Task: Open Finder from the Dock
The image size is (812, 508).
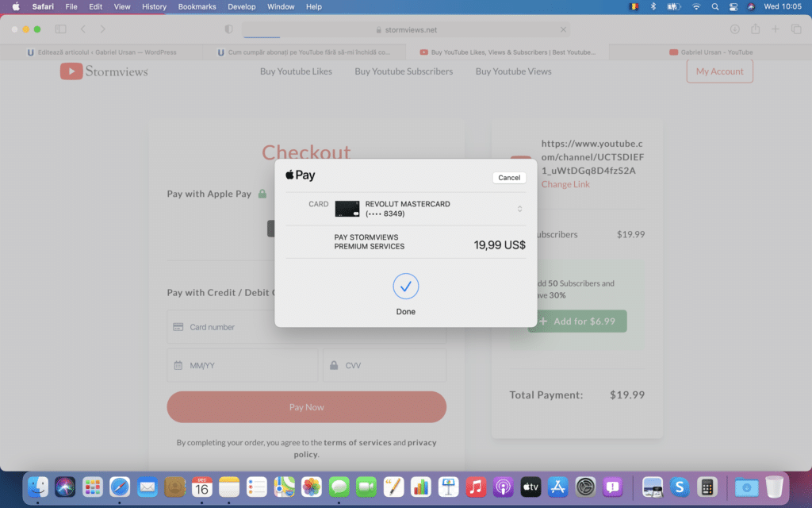Action: [38, 487]
